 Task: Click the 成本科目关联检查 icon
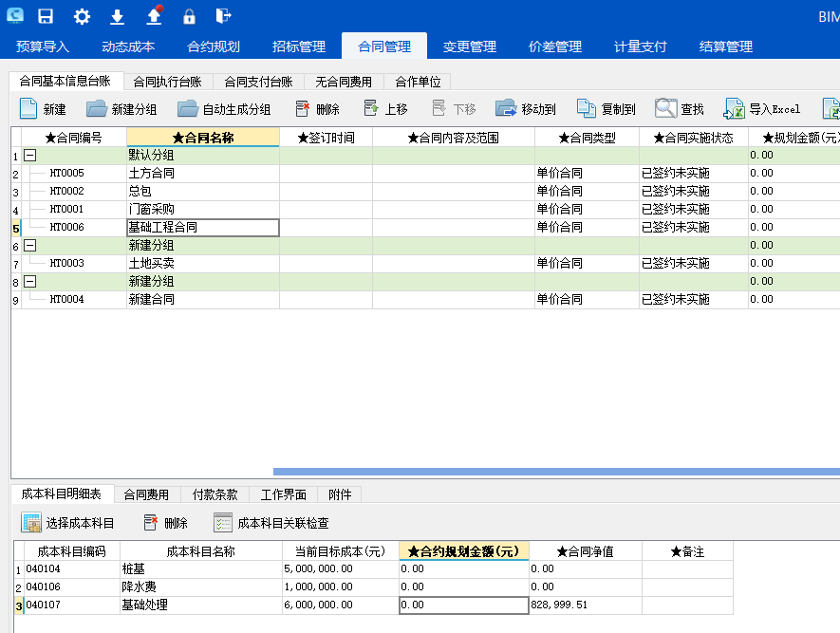point(223,523)
